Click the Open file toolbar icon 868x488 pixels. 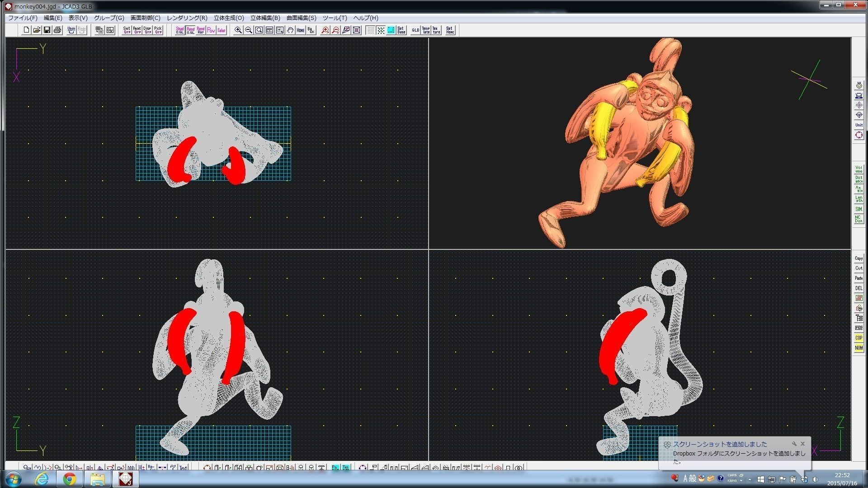click(x=37, y=30)
